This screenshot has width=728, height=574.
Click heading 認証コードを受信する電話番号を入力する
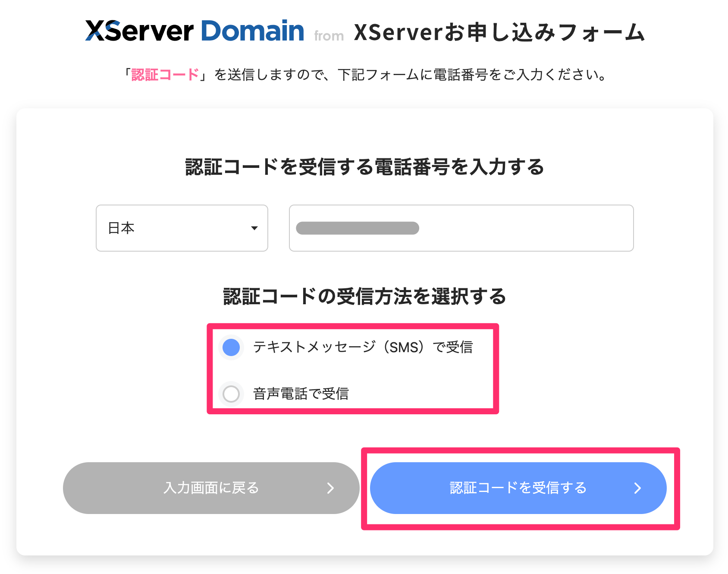(x=364, y=167)
